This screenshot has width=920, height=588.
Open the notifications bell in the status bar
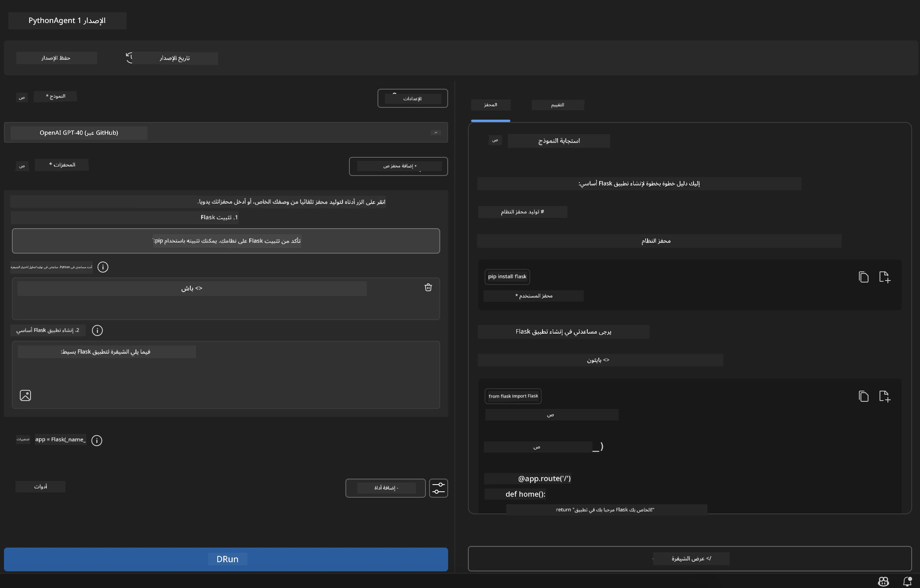tap(907, 581)
